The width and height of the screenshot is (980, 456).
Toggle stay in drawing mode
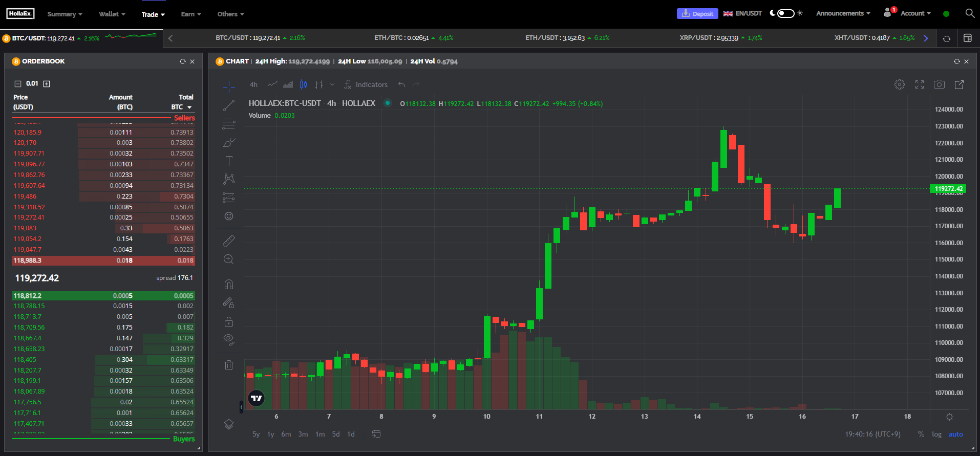click(229, 303)
